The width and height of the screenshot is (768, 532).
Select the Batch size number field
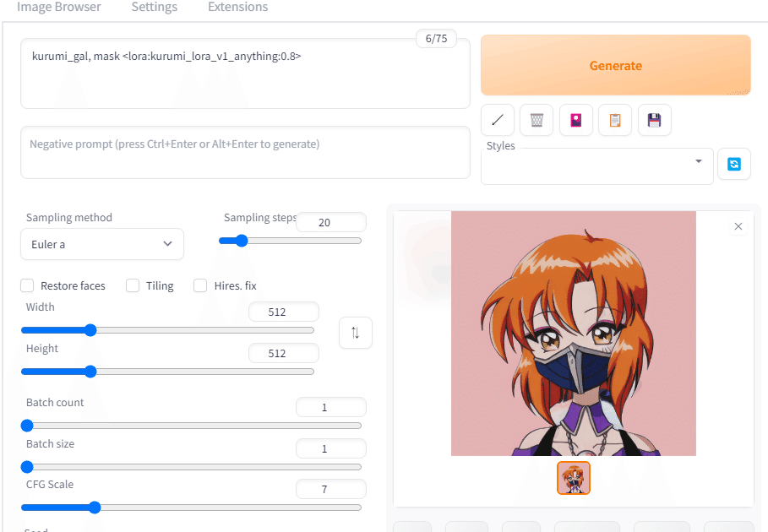[x=331, y=448]
